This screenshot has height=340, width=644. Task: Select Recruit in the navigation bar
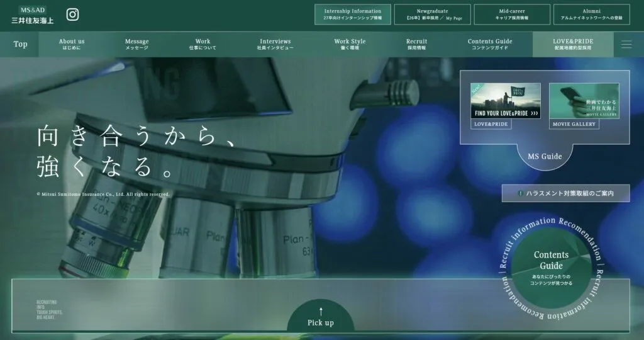pyautogui.click(x=416, y=44)
